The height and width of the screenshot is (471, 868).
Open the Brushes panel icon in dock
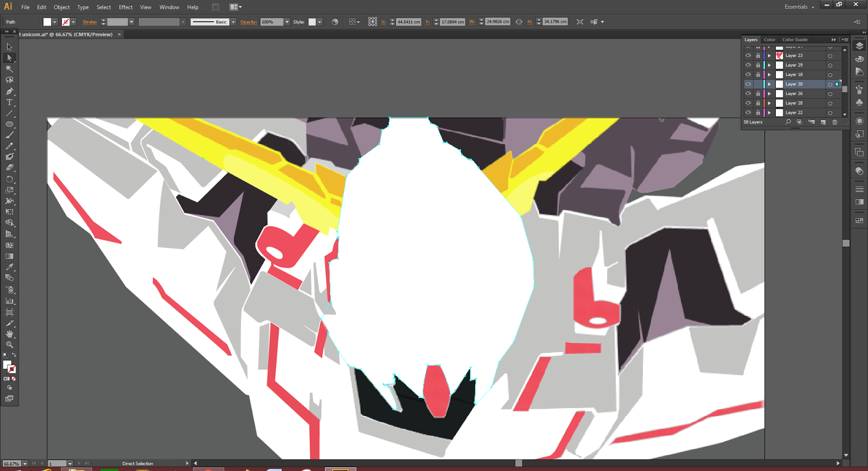tap(859, 89)
